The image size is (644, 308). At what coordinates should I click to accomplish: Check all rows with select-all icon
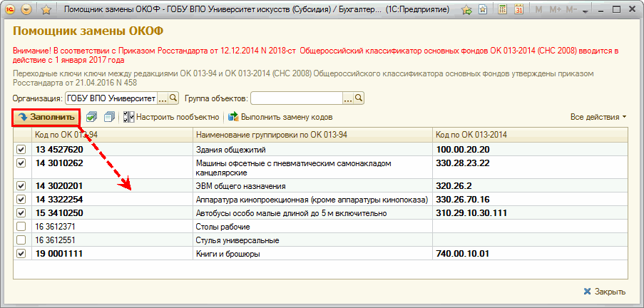[x=92, y=117]
